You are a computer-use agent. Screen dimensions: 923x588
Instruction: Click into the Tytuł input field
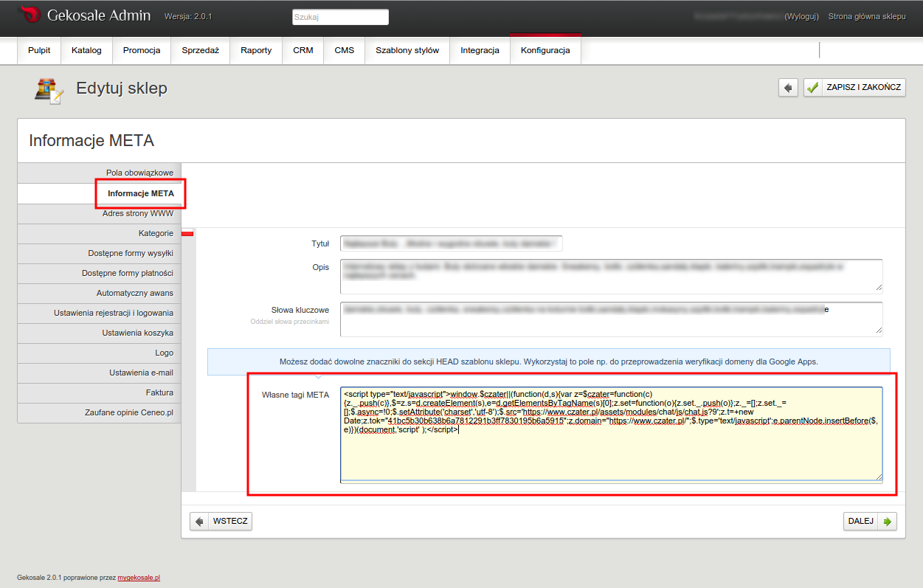coord(452,243)
